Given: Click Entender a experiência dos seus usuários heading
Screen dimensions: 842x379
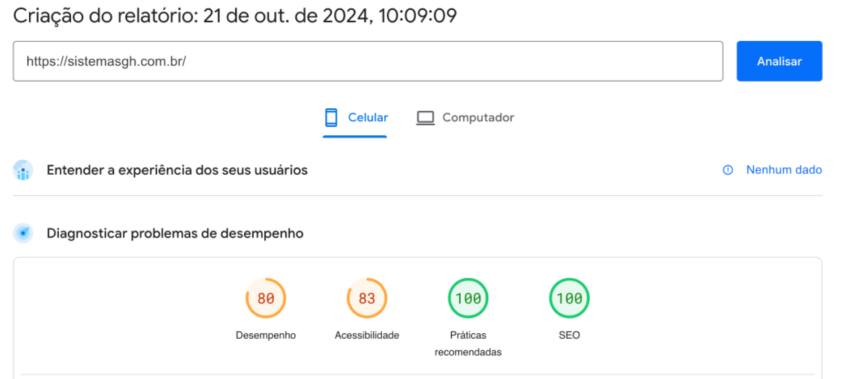Looking at the screenshot, I should pyautogui.click(x=177, y=170).
